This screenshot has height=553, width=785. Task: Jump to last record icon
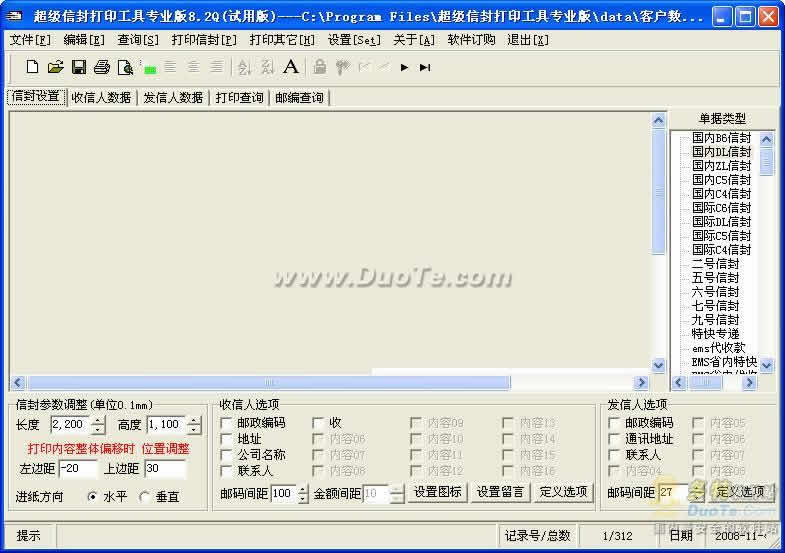[425, 67]
